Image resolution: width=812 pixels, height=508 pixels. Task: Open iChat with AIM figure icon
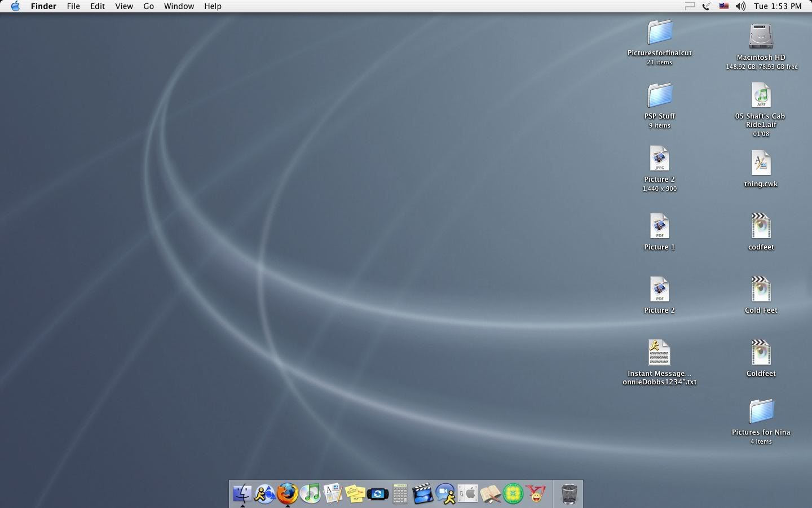[x=445, y=494]
